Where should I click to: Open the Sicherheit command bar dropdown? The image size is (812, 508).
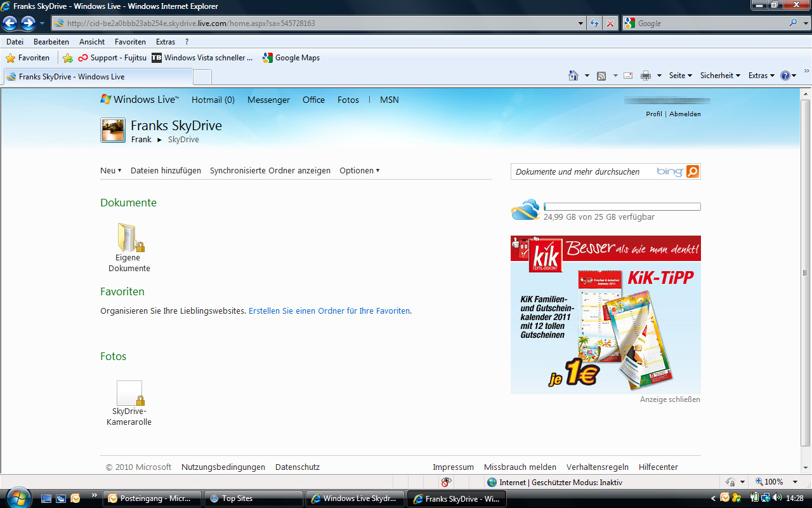point(720,76)
